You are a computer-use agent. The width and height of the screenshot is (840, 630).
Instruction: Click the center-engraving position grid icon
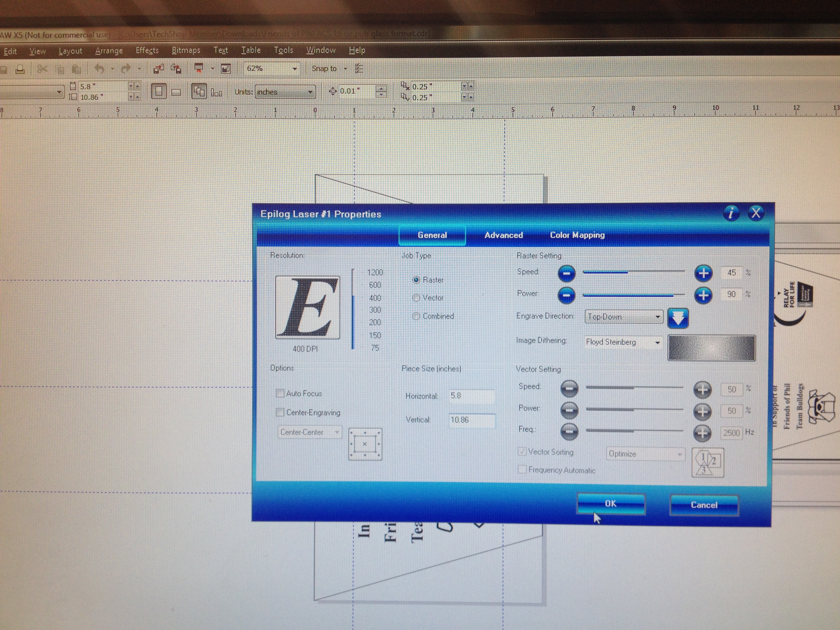pos(365,444)
